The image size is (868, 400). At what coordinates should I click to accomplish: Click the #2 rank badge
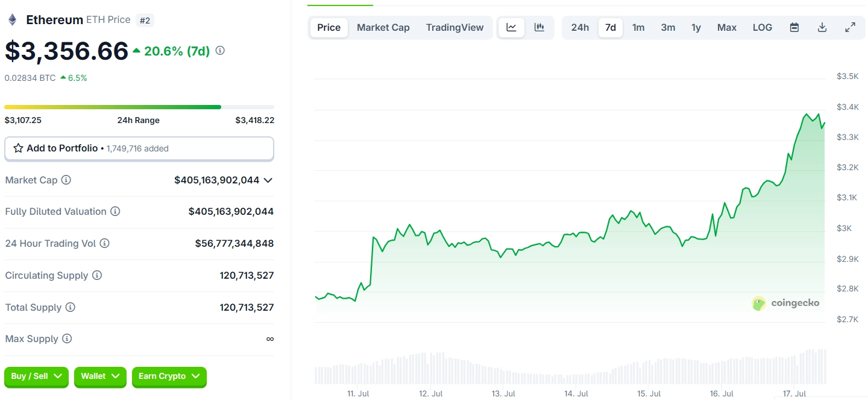(x=145, y=21)
